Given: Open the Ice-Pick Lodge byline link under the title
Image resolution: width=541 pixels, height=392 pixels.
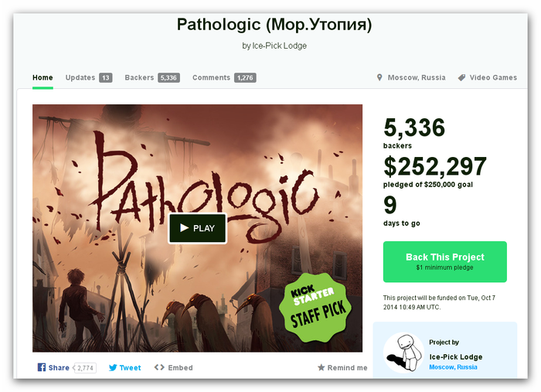Looking at the screenshot, I should (x=280, y=46).
